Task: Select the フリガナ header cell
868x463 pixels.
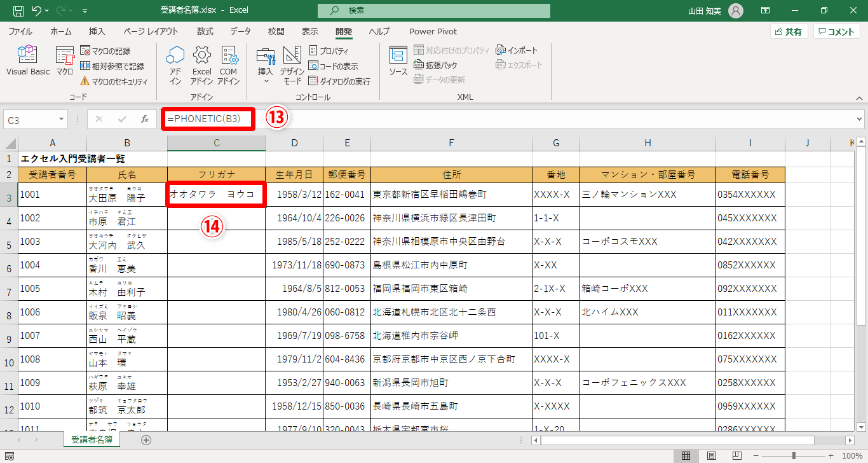Action: coord(217,174)
